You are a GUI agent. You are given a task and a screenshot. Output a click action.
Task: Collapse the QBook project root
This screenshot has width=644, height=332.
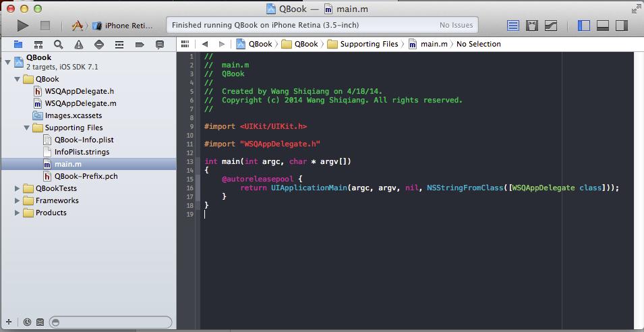pos(7,63)
